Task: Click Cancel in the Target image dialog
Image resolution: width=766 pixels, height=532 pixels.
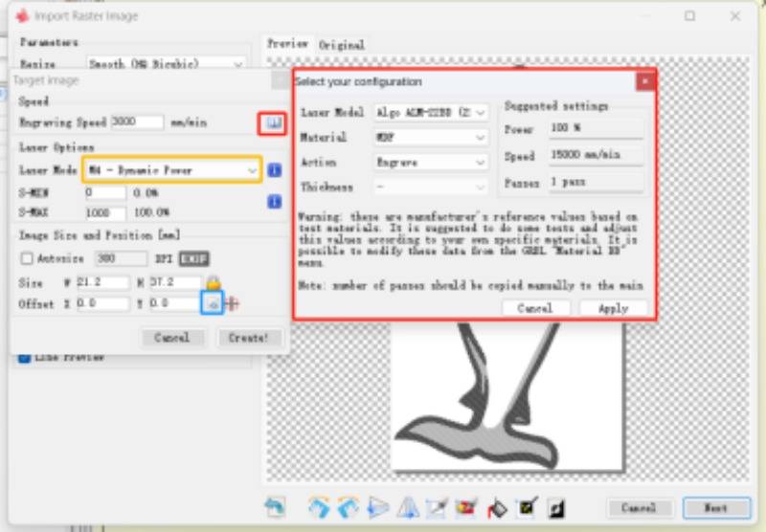Action: (x=172, y=337)
